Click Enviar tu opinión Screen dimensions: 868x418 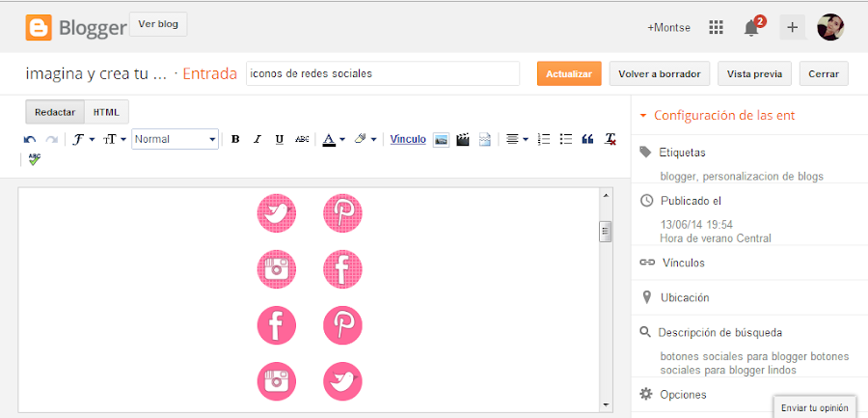pos(814,407)
